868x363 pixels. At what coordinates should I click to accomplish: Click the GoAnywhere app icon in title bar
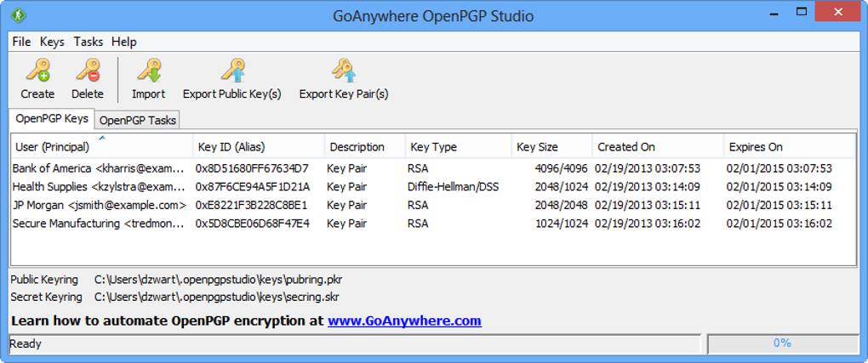pos(18,16)
